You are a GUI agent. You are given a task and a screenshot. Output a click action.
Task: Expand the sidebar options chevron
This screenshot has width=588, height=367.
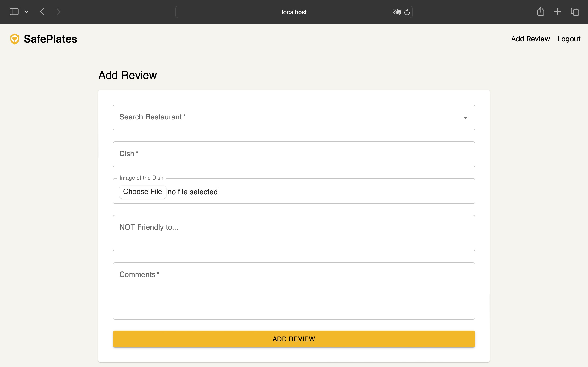click(27, 12)
